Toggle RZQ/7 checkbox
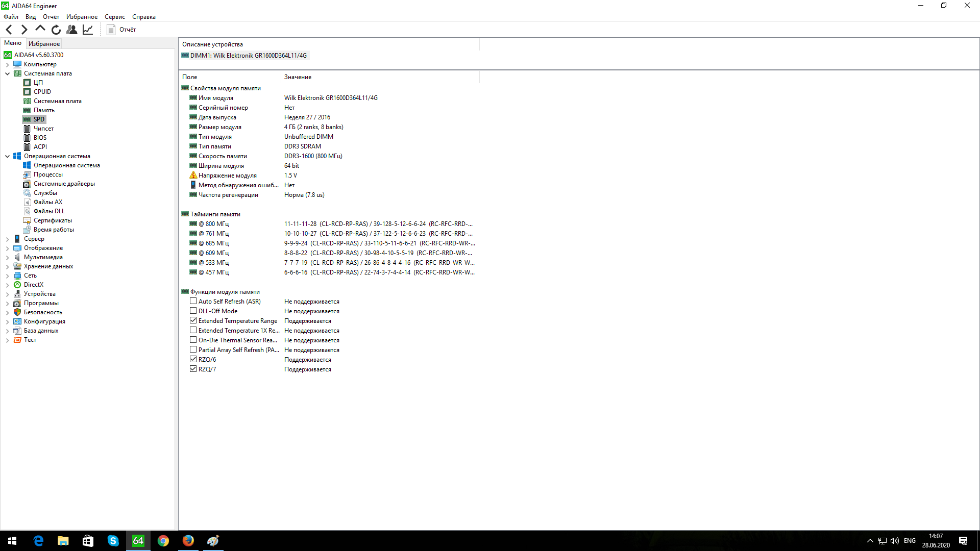Image resolution: width=980 pixels, height=551 pixels. point(193,369)
